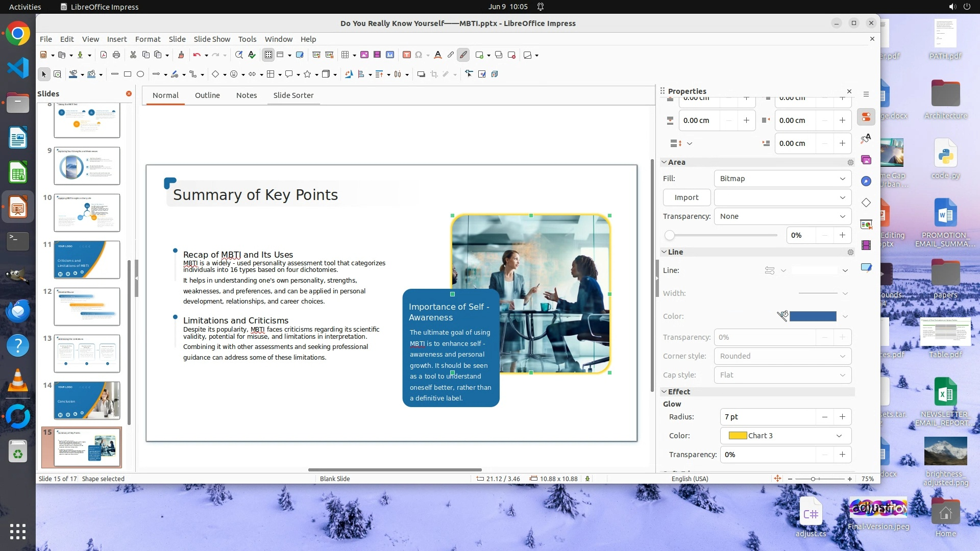Click Insert Text Box icon

pyautogui.click(x=406, y=55)
